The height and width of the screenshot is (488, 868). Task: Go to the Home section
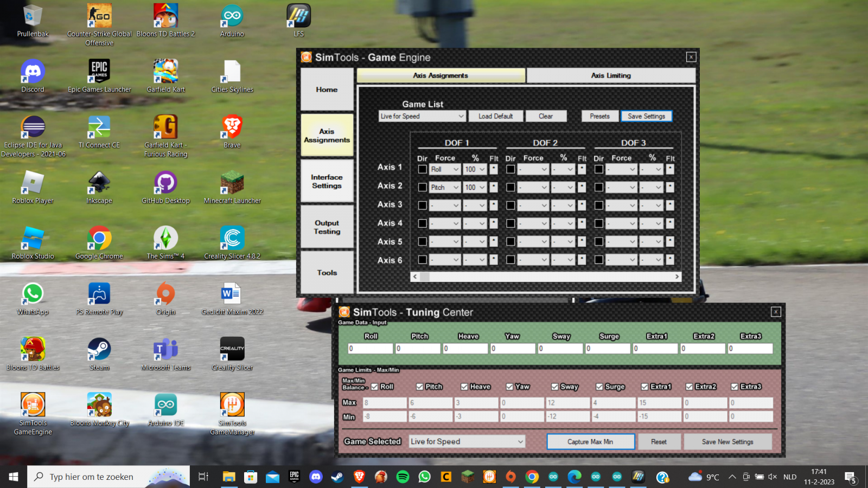tap(327, 89)
